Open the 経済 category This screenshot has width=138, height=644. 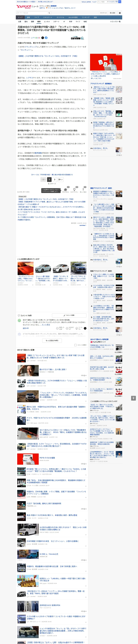tap(39, 21)
